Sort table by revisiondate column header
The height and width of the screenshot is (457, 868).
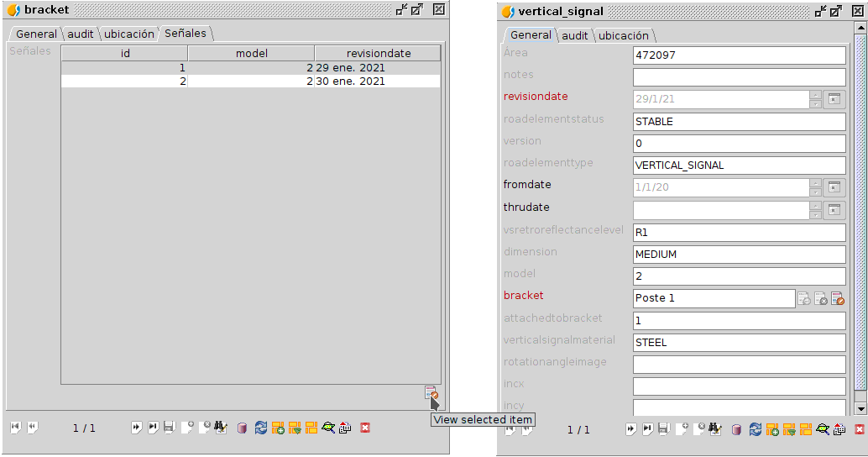point(378,53)
